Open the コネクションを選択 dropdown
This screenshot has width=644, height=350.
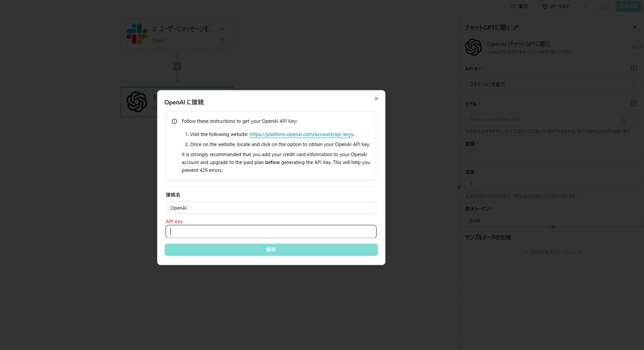click(552, 84)
